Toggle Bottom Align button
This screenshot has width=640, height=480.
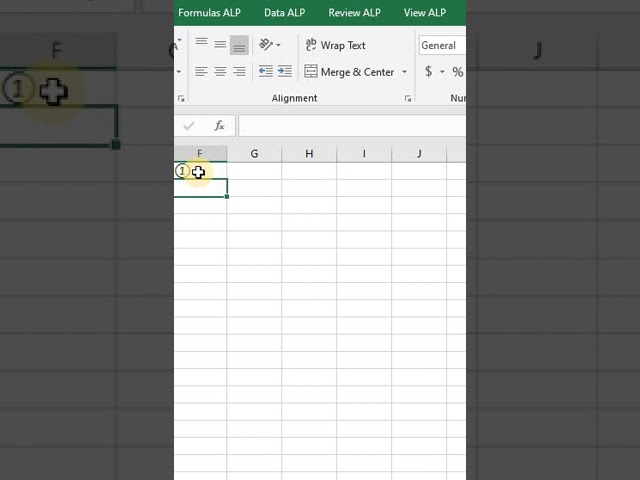(239, 44)
